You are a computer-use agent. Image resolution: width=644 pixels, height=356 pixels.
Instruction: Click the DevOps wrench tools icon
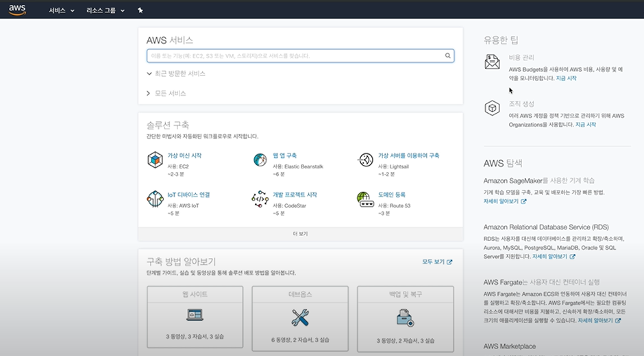coord(300,318)
